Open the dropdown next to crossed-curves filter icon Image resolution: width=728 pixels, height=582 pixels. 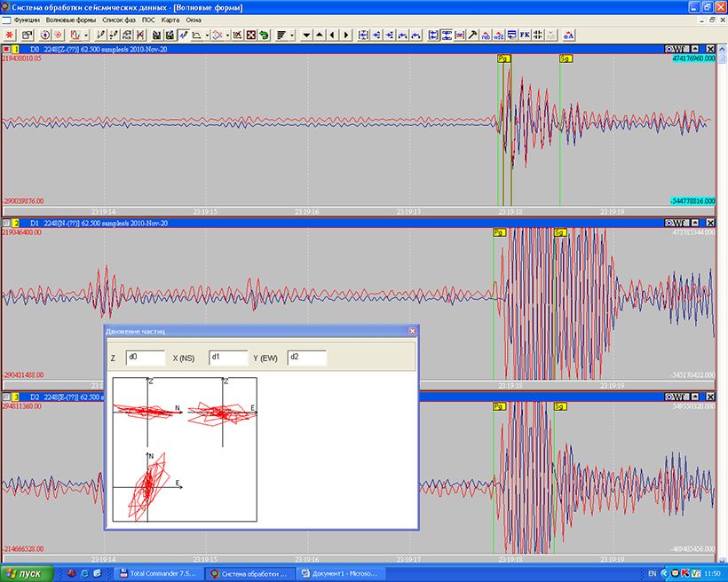click(x=227, y=35)
